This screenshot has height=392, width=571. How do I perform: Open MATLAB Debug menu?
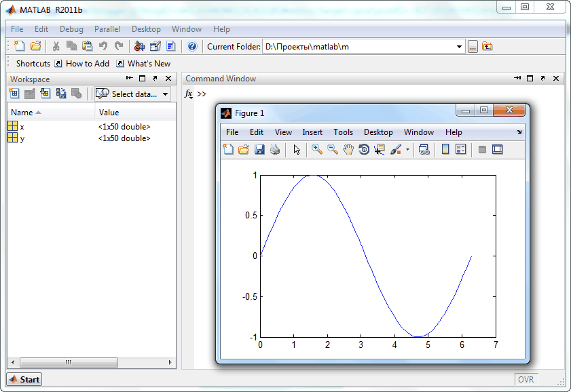pos(71,29)
